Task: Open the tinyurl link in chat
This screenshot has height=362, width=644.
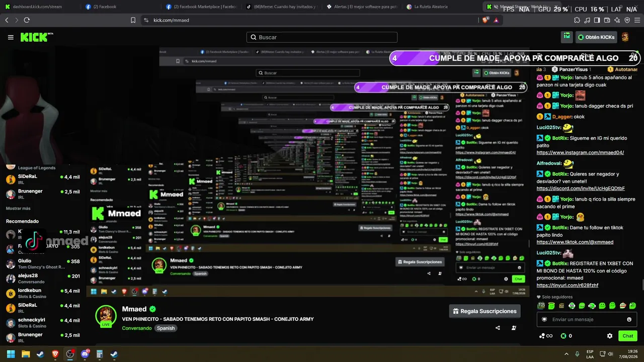Action: pos(568,285)
